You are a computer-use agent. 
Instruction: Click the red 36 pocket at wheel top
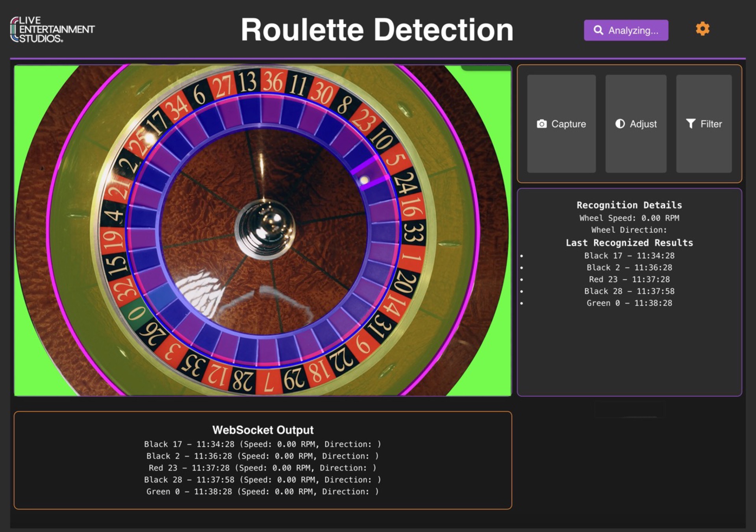[x=273, y=82]
